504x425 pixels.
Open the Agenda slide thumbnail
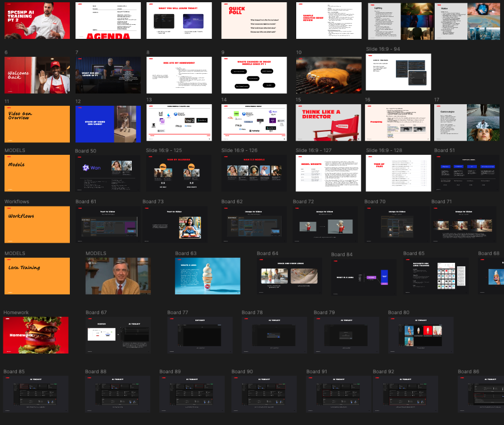108,21
